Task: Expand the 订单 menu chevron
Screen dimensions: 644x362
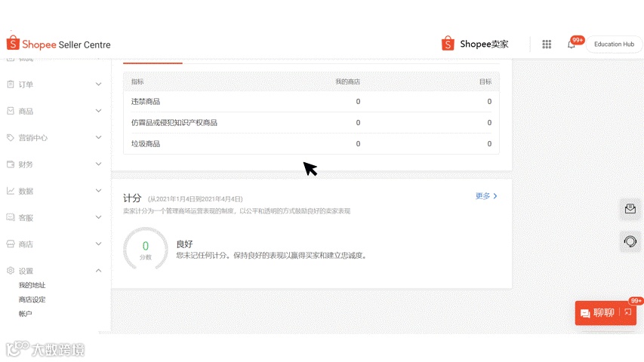Action: [99, 84]
